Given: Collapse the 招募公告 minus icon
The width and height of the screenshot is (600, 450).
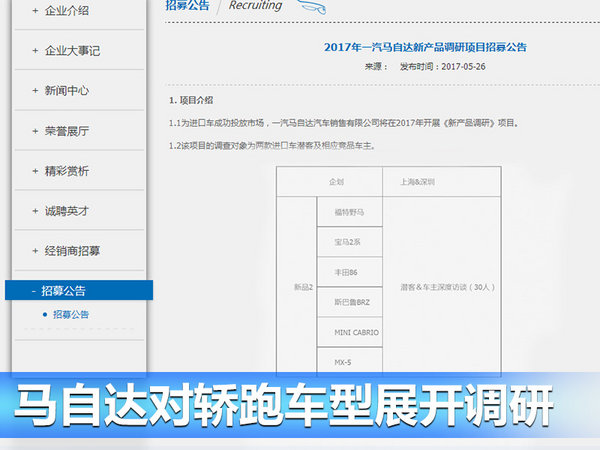Looking at the screenshot, I should pos(34,291).
